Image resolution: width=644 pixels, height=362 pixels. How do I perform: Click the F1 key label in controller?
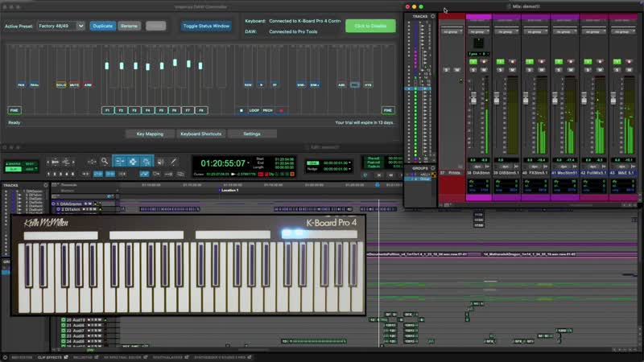click(x=108, y=110)
